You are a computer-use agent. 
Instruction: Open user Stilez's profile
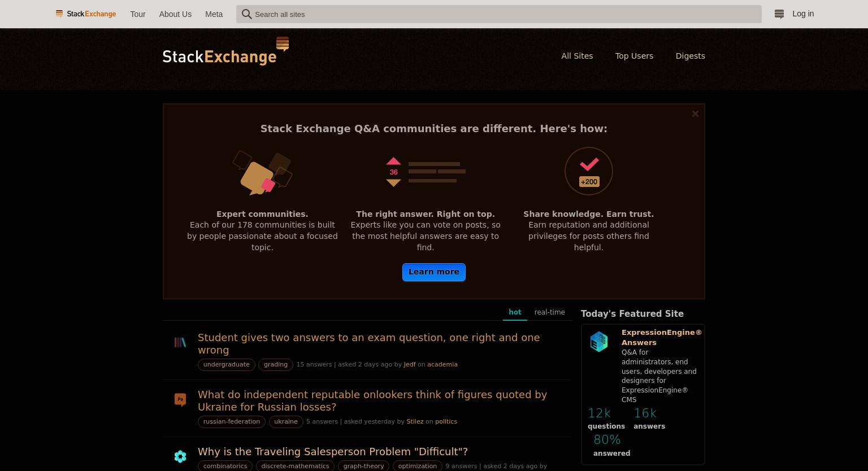click(x=415, y=422)
